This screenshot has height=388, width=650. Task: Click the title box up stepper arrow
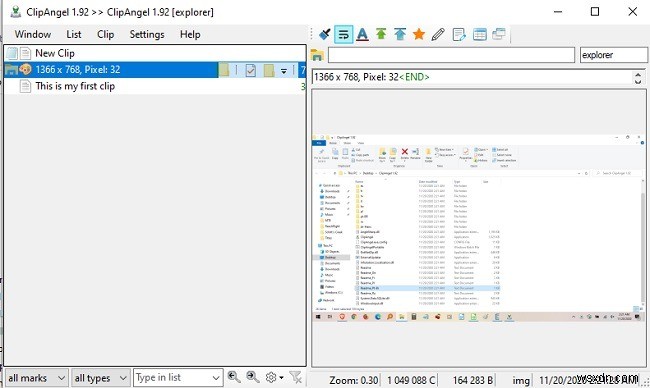(638, 74)
